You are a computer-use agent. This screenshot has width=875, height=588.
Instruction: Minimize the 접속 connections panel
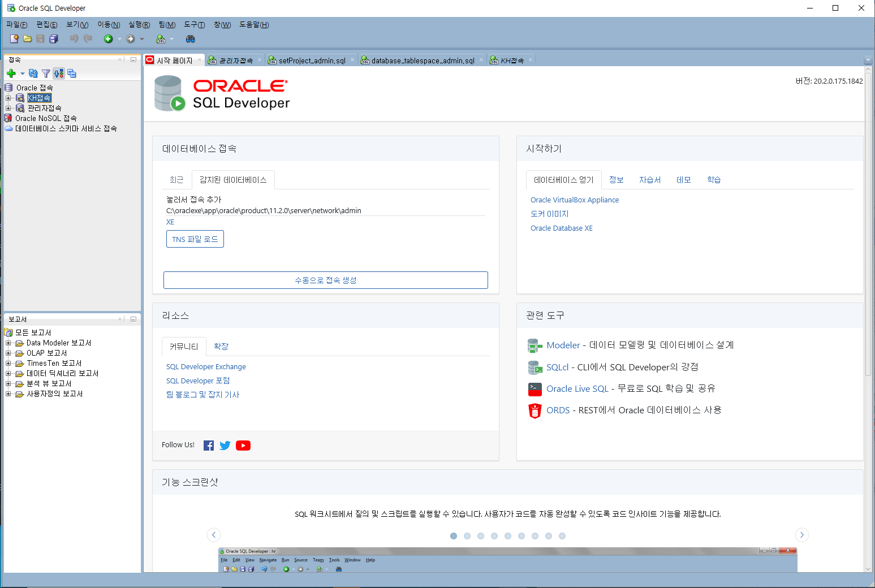pos(133,59)
